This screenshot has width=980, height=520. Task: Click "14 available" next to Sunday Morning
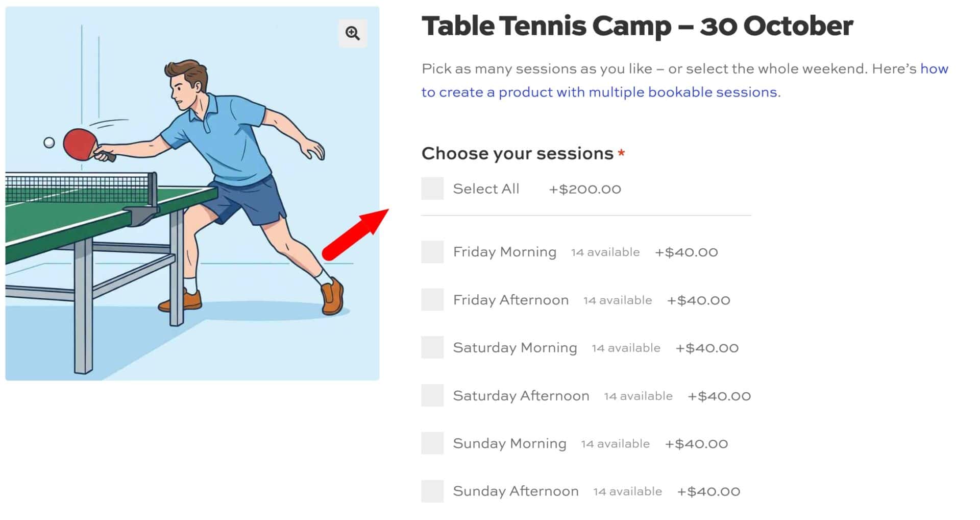point(615,443)
